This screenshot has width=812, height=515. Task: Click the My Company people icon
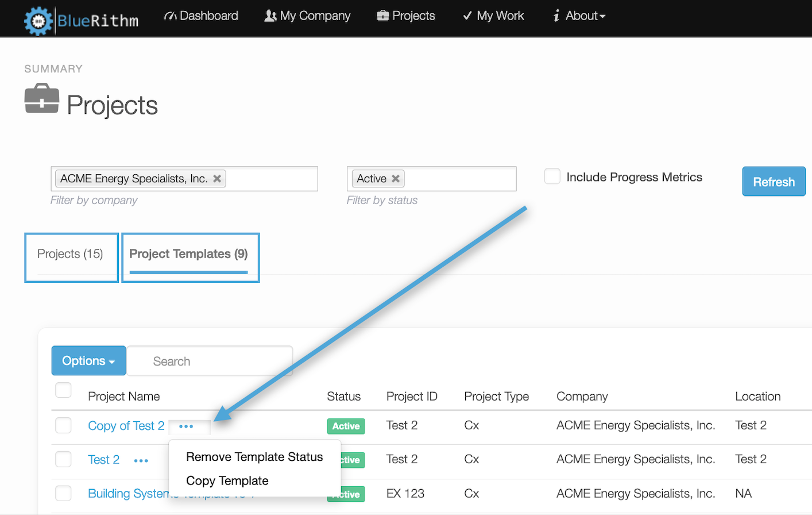[270, 16]
